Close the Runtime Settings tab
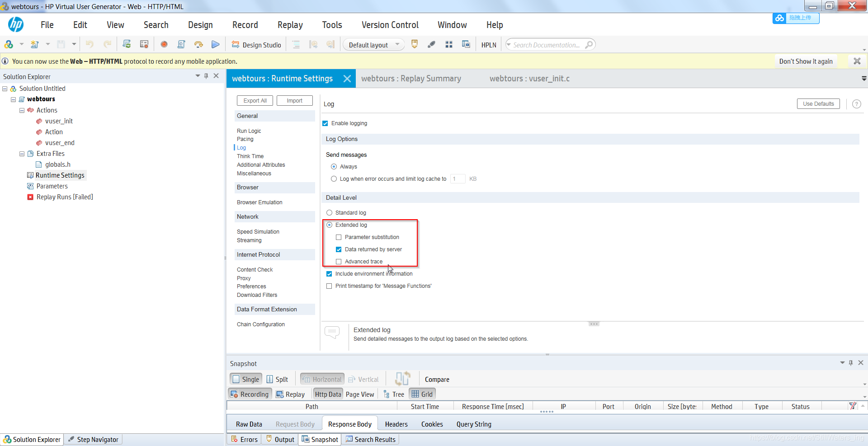Viewport: 868px width, 446px height. (347, 79)
